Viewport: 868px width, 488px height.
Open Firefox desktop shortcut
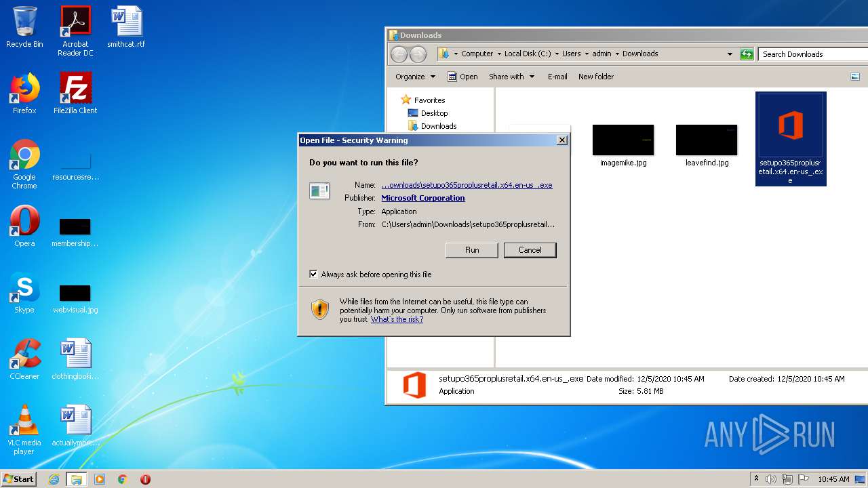[24, 94]
